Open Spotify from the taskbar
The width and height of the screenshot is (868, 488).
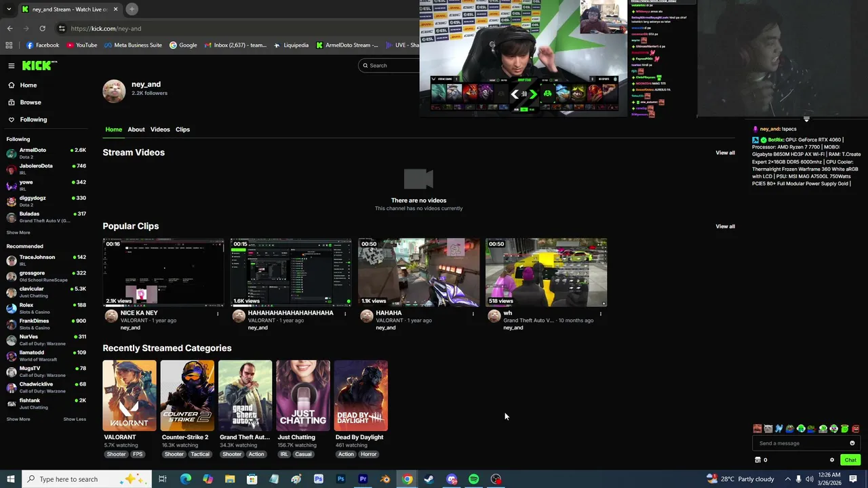474,479
